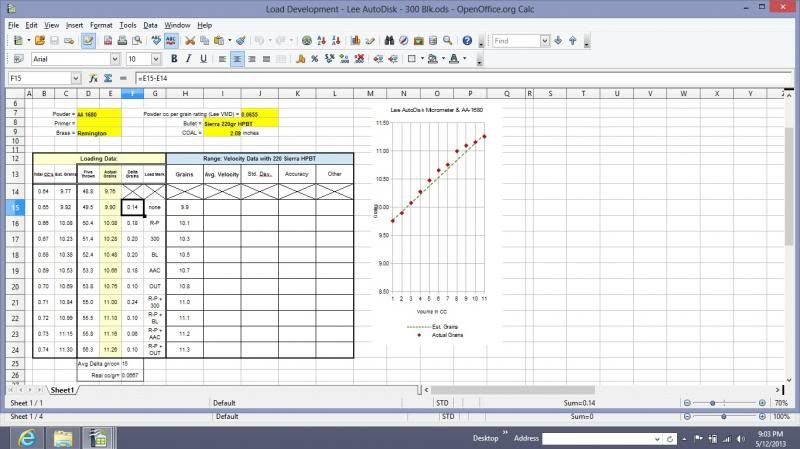This screenshot has height=449, width=800.
Task: Click Sort Ascending icon
Action: click(321, 40)
